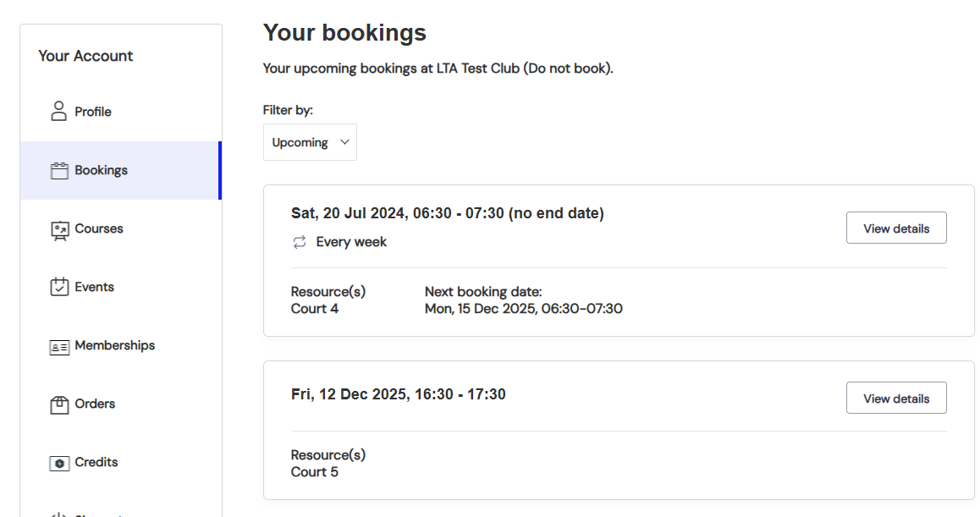
Task: Open Memberships in the sidebar menu
Action: (x=115, y=345)
